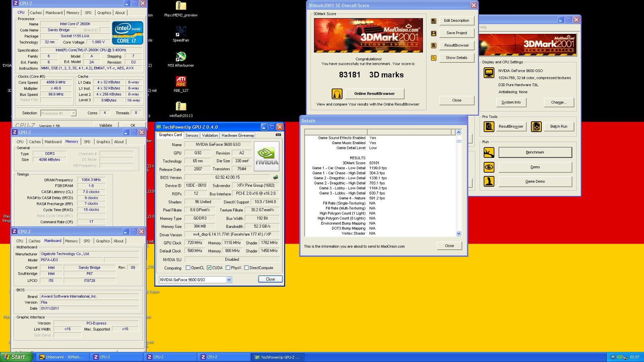Click the Core Speed 4888.9 MHz value
Viewport: 644px width, 362px height.
[x=56, y=82]
